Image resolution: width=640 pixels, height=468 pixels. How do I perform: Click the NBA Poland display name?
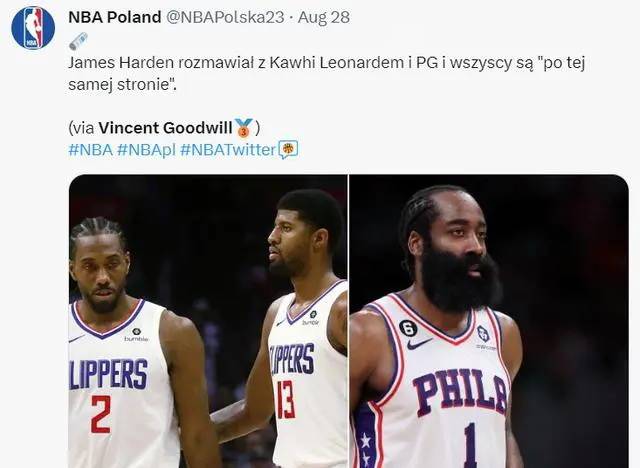point(115,17)
